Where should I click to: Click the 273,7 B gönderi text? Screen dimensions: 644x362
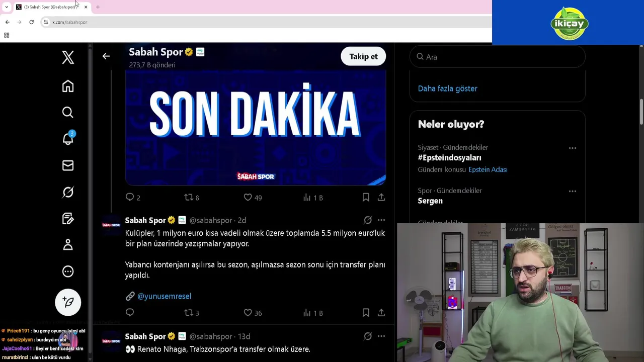pos(152,65)
